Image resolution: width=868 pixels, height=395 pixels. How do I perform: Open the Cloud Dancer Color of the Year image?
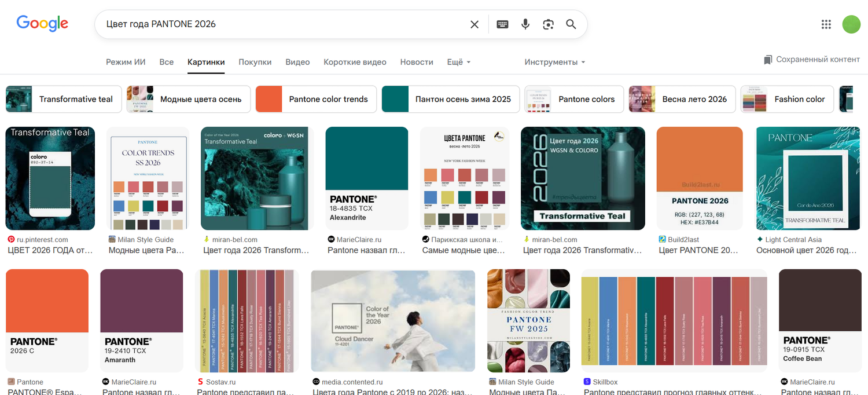[x=393, y=320]
